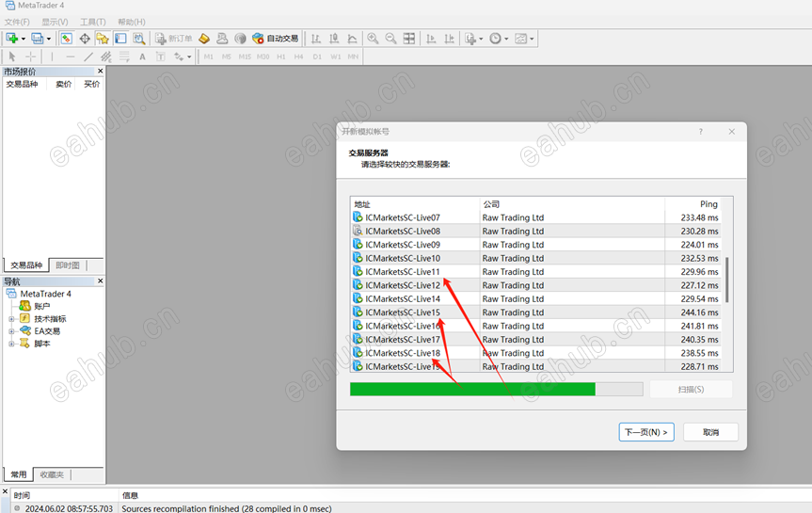Click the 新订单 new order button
The width and height of the screenshot is (812, 513).
click(174, 39)
